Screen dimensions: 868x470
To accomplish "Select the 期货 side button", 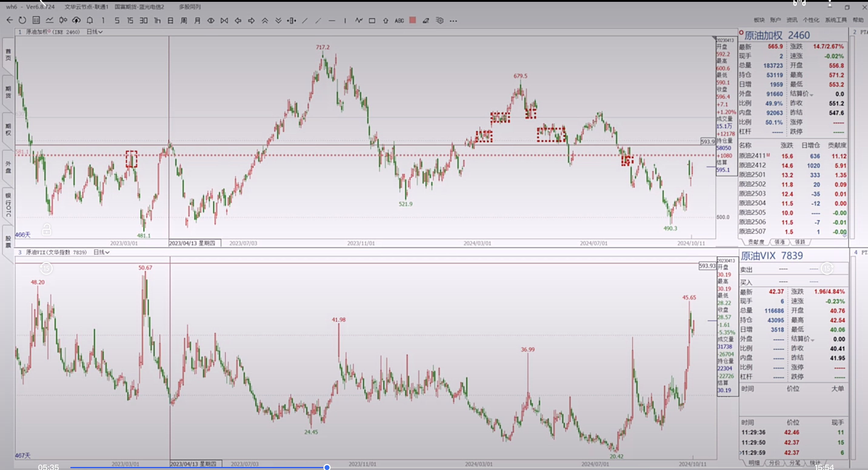I will click(x=8, y=92).
